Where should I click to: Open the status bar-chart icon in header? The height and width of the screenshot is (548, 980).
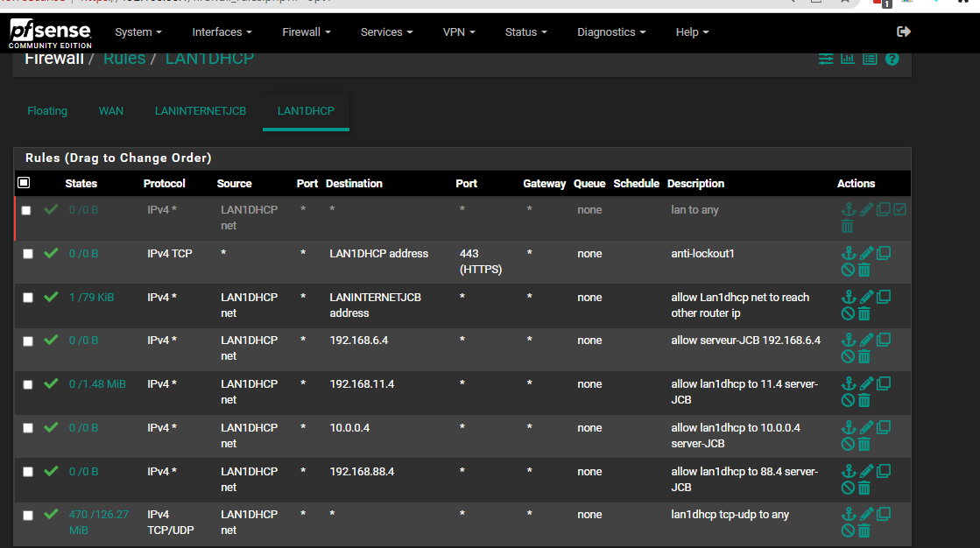click(x=848, y=59)
